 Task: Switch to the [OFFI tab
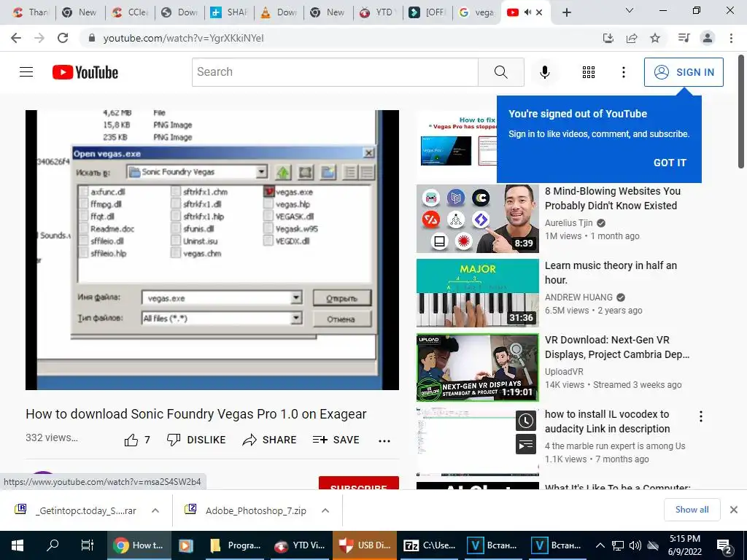pos(427,12)
